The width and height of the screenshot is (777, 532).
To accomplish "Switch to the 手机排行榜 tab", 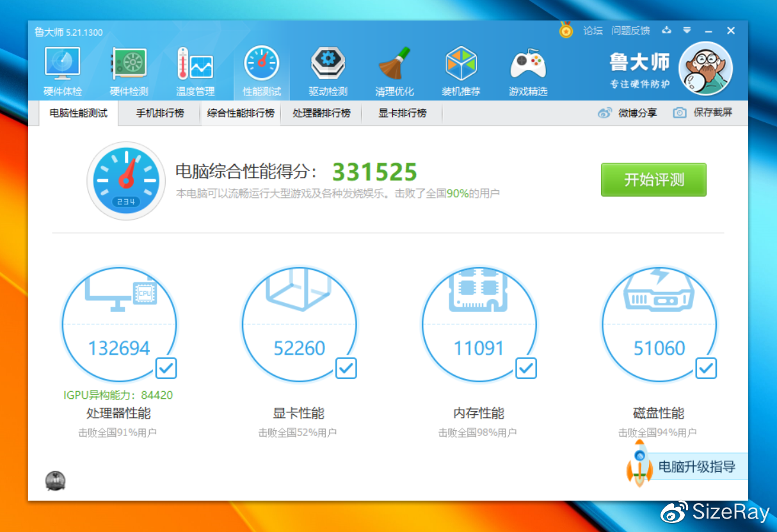I will [160, 113].
